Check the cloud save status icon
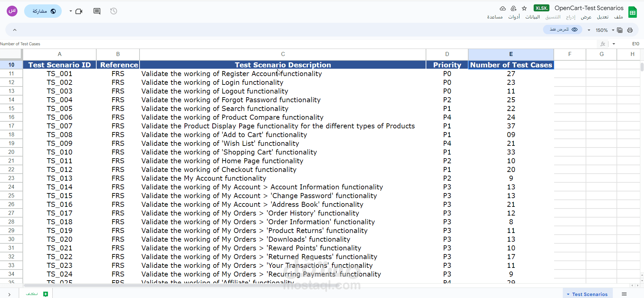Image resolution: width=644 pixels, height=298 pixels. pyautogui.click(x=502, y=8)
